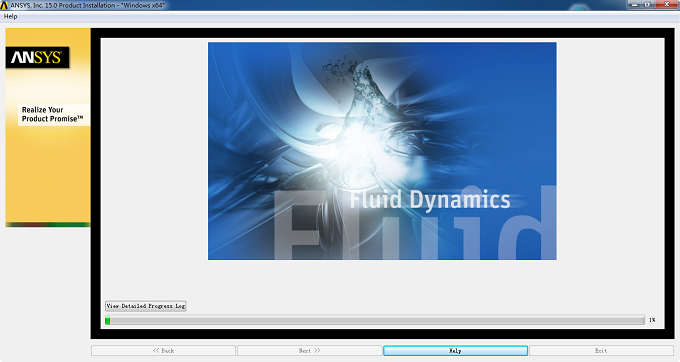Click View Detailed Progress Log button
680x362 pixels.
point(146,306)
